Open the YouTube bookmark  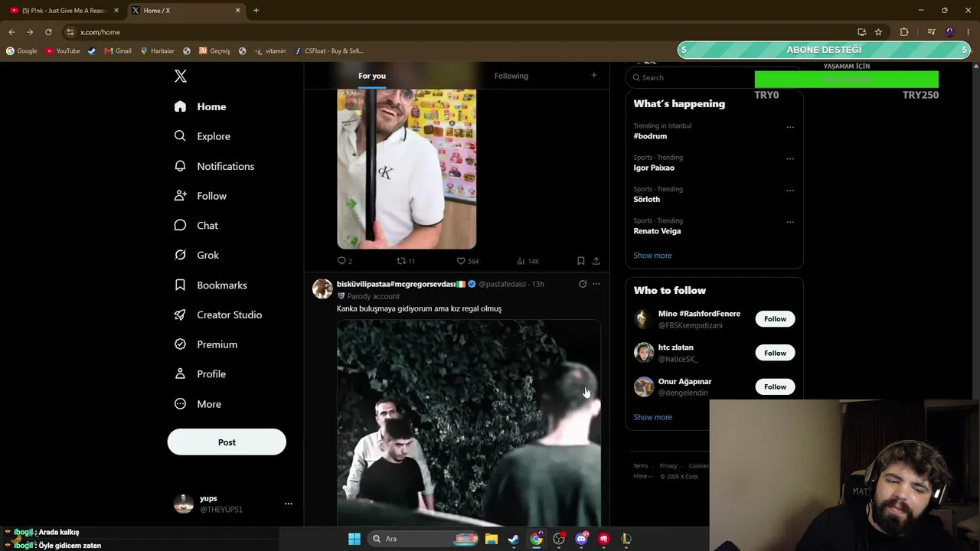coord(63,51)
